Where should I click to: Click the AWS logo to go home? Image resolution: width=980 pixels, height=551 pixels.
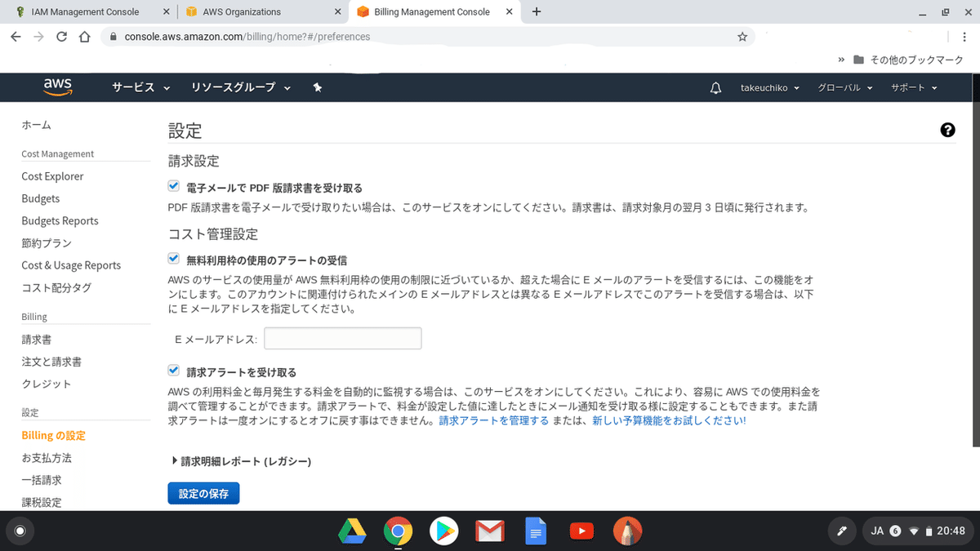point(56,87)
